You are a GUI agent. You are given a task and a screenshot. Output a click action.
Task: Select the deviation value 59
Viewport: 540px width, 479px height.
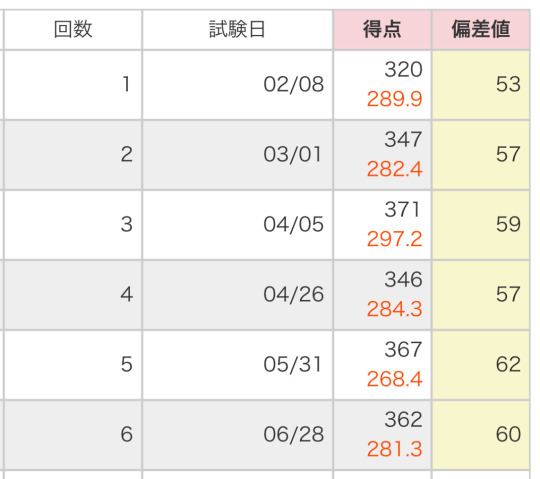point(508,225)
